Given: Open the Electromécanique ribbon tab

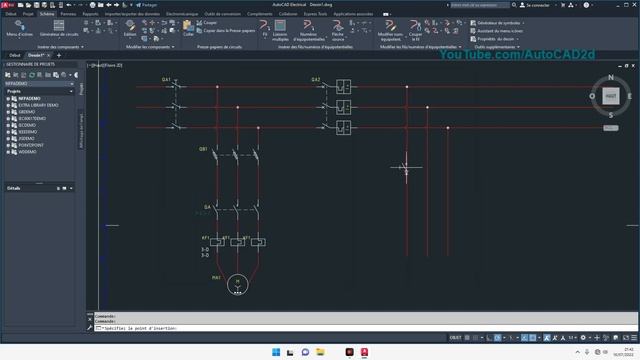Looking at the screenshot, I should (x=182, y=14).
